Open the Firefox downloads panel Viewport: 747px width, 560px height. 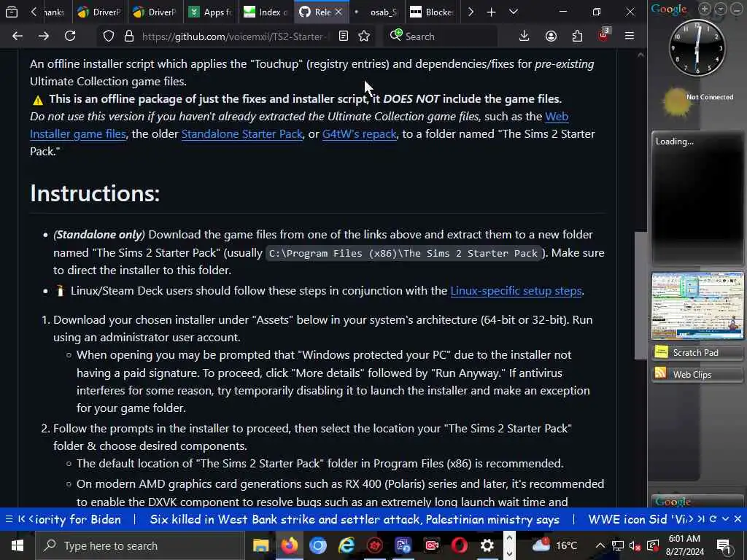click(524, 36)
